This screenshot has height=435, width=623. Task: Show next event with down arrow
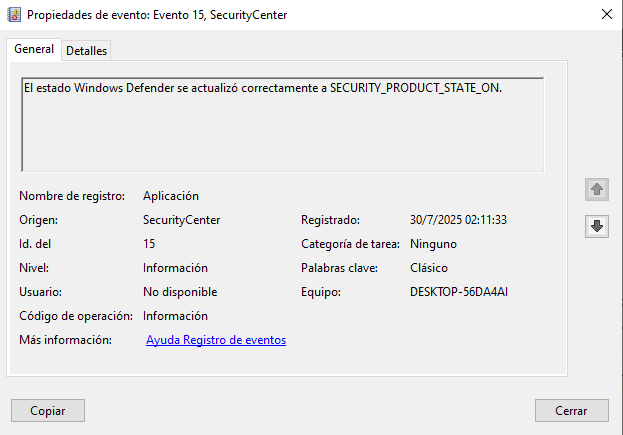pyautogui.click(x=596, y=226)
